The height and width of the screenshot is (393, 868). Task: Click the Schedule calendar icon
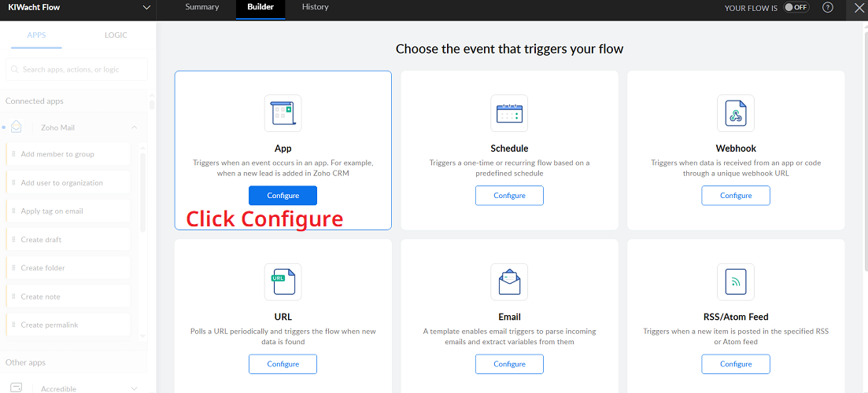pos(509,113)
